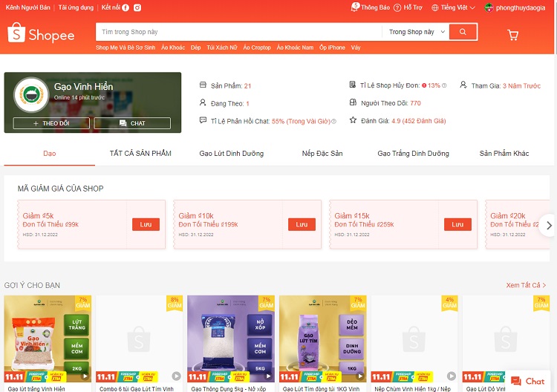Click the Shop Mẹ Và Bé Sơ Sinh suggestion
Image resolution: width=557 pixels, height=392 pixels.
pos(126,48)
